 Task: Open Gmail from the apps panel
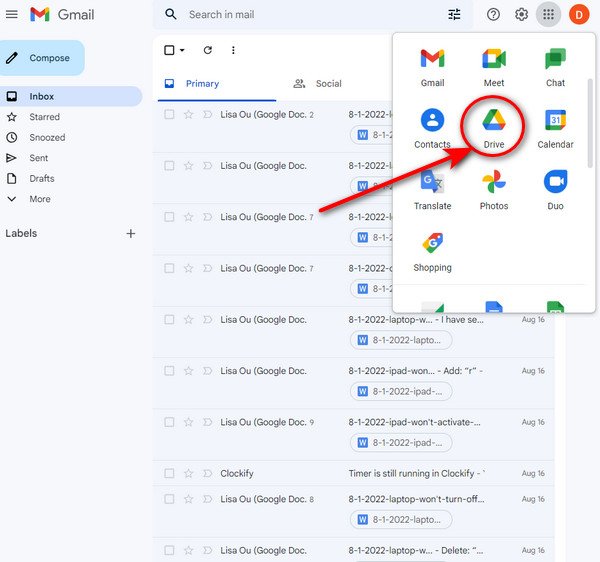(x=432, y=68)
